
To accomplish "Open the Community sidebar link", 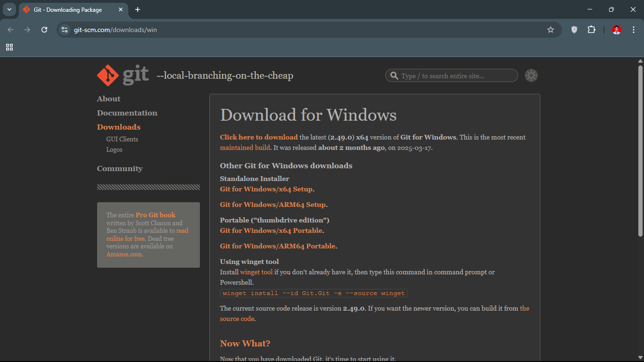I will coord(120,169).
